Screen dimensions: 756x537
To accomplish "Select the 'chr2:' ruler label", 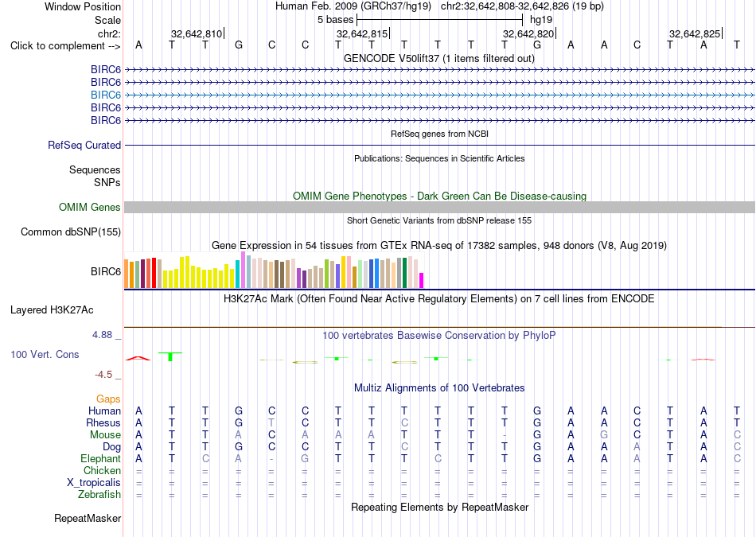I will pos(109,33).
